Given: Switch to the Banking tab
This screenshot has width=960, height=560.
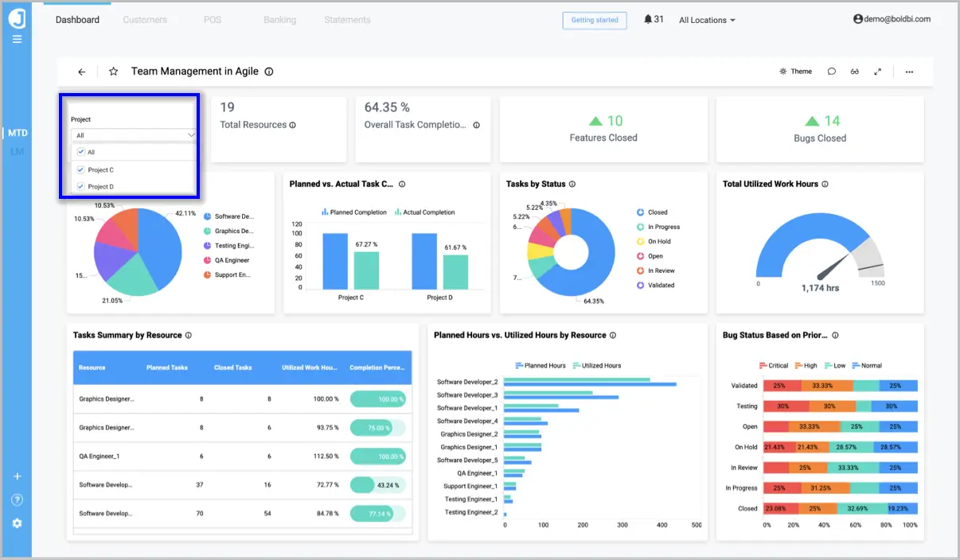Looking at the screenshot, I should click(279, 20).
